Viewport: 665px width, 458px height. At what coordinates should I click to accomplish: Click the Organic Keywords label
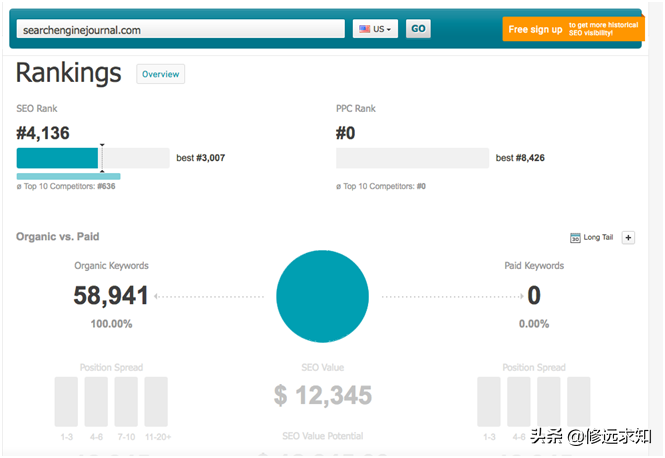[111, 266]
